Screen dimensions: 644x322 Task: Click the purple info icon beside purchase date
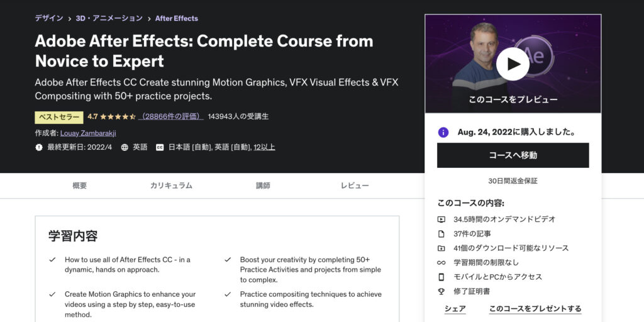click(443, 132)
